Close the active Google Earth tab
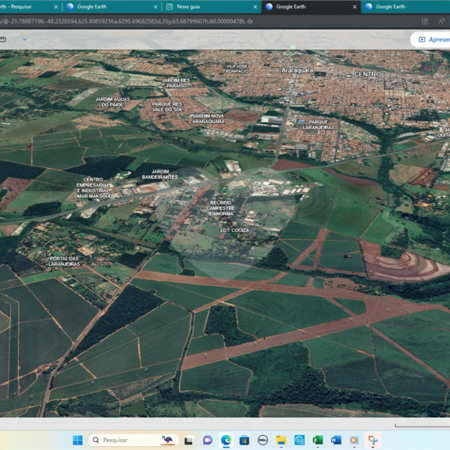This screenshot has width=450, height=450. click(x=355, y=7)
